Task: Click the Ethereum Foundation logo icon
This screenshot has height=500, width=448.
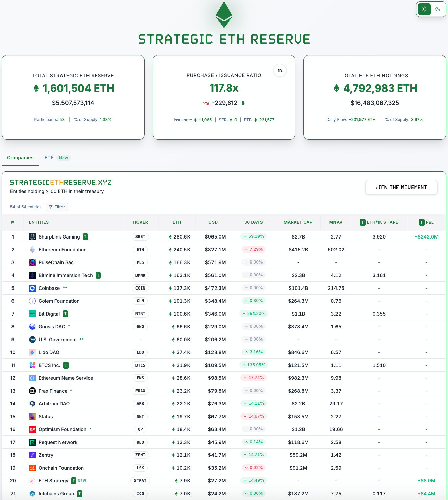Action: pos(32,250)
